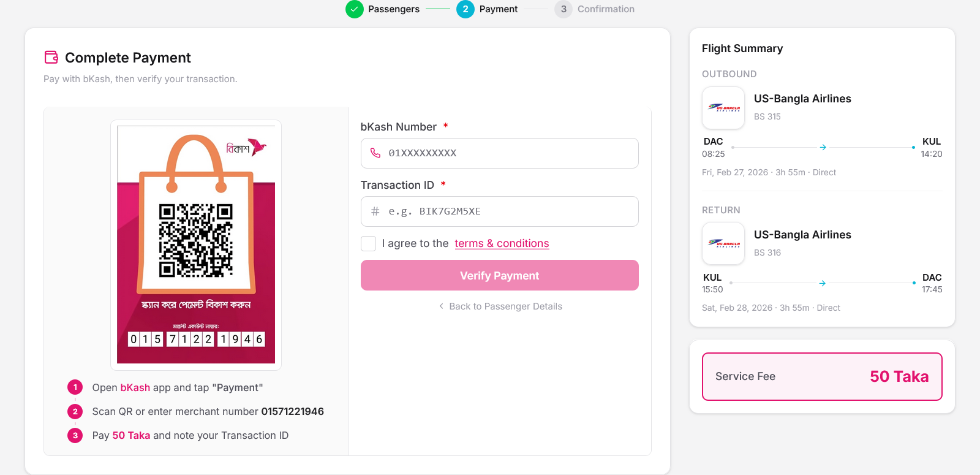Viewport: 980px width, 475px height.
Task: Click the wallet icon beside Complete Payment
Action: [51, 57]
